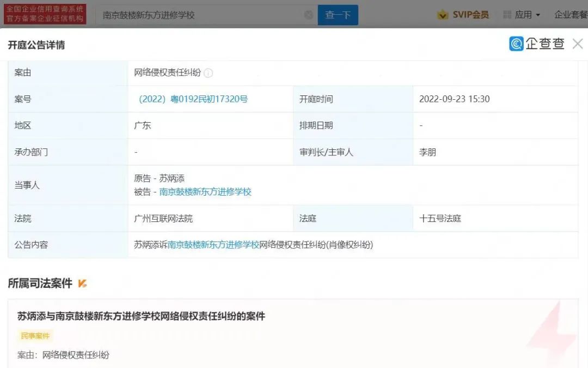Image resolution: width=588 pixels, height=368 pixels.
Task: Click the info icon next to 网络侵权责任纠纷
Action: [208, 73]
